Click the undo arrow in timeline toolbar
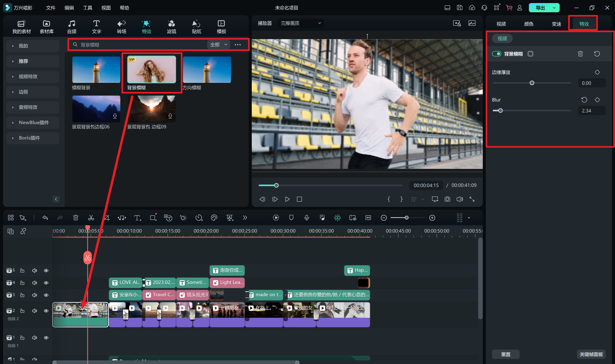The width and height of the screenshot is (615, 364). point(45,218)
